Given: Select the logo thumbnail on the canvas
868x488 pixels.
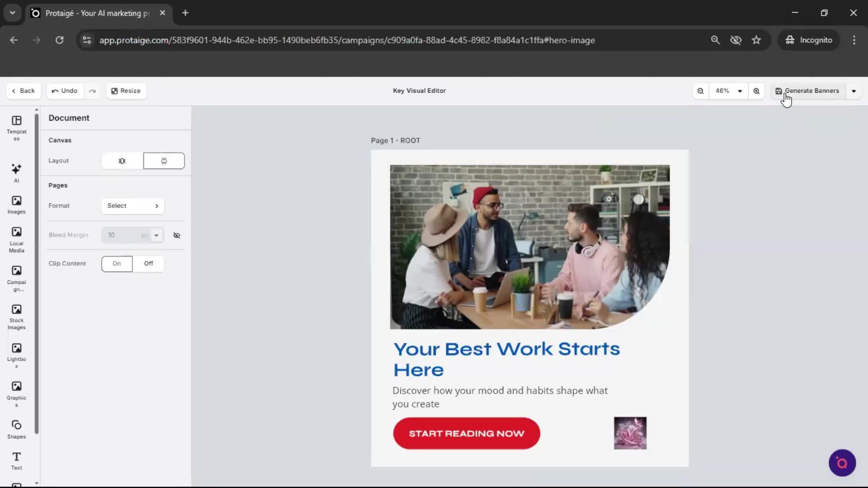Looking at the screenshot, I should [630, 433].
